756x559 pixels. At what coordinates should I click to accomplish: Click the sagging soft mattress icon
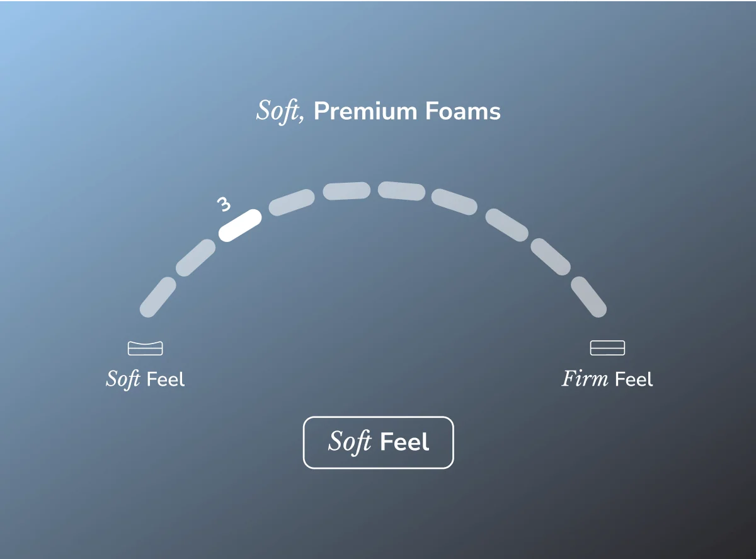point(145,348)
